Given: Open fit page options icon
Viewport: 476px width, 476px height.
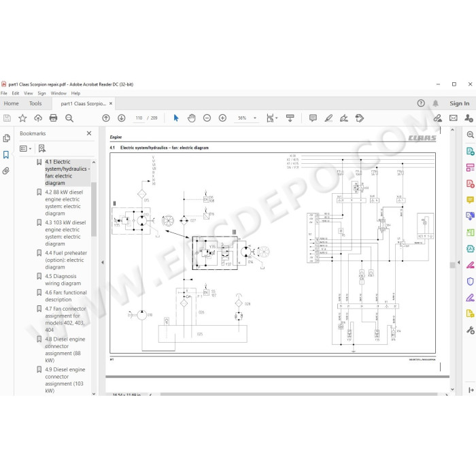Looking at the screenshot, I should [271, 118].
